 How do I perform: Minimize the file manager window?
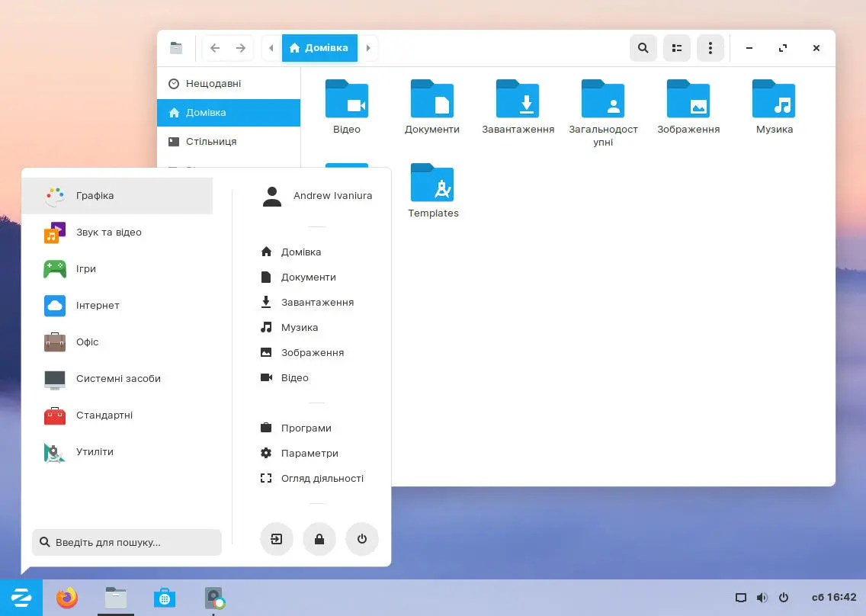click(749, 48)
